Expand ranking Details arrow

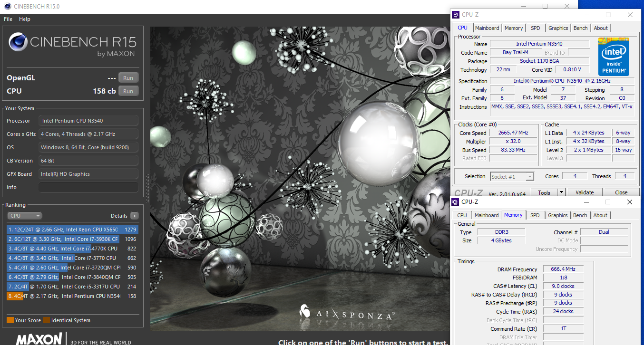pos(135,215)
